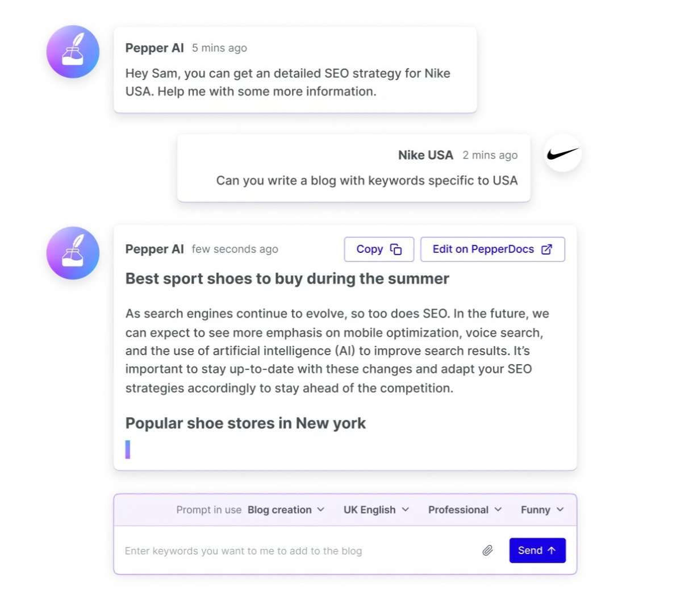This screenshot has width=676, height=616.
Task: Click the Pepper AI avatar on the first message
Action: [x=73, y=52]
